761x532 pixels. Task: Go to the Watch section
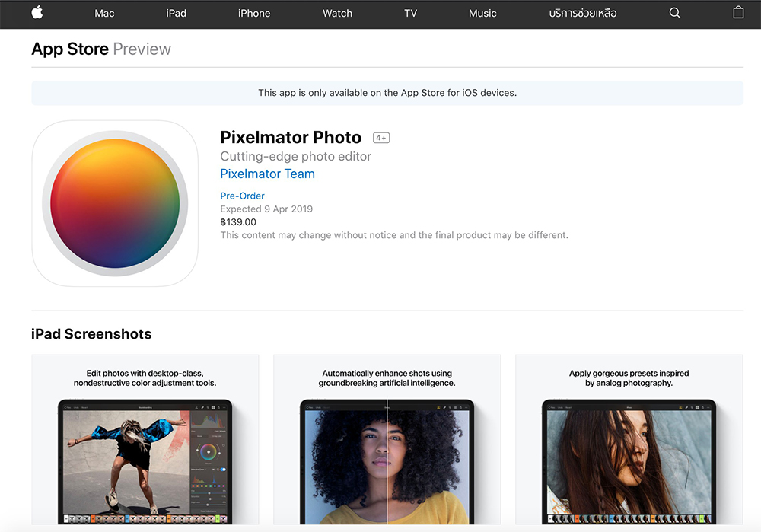point(337,13)
